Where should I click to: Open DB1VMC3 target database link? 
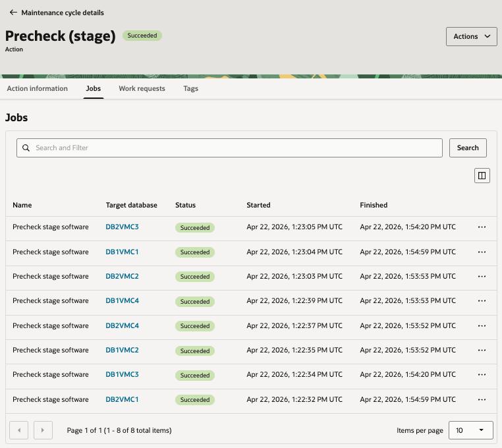coord(122,374)
